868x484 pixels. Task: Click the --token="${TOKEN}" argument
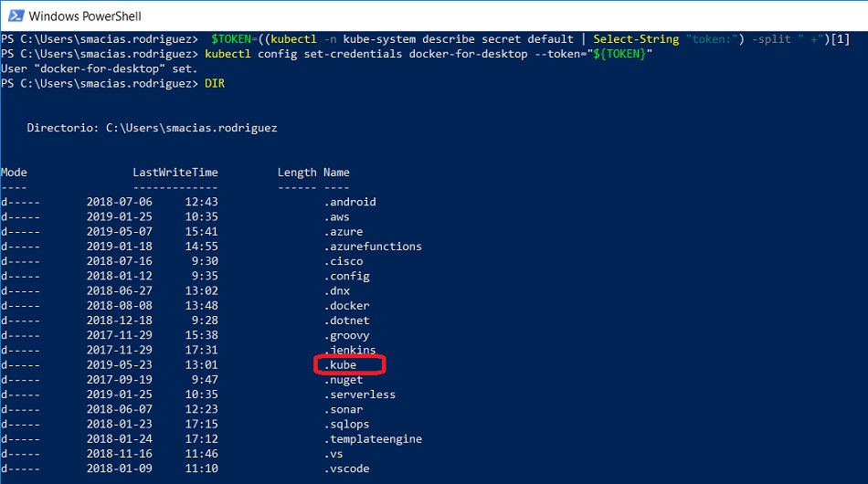[593, 54]
